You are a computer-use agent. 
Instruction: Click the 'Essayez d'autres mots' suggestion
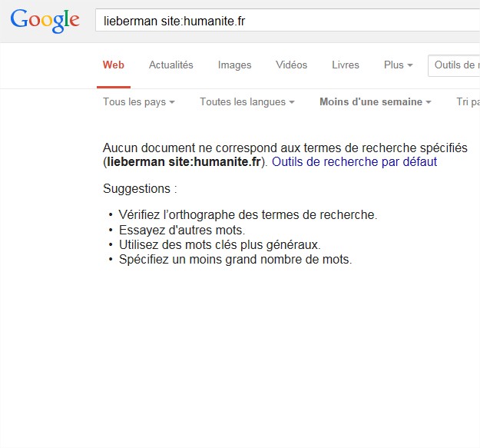click(182, 230)
